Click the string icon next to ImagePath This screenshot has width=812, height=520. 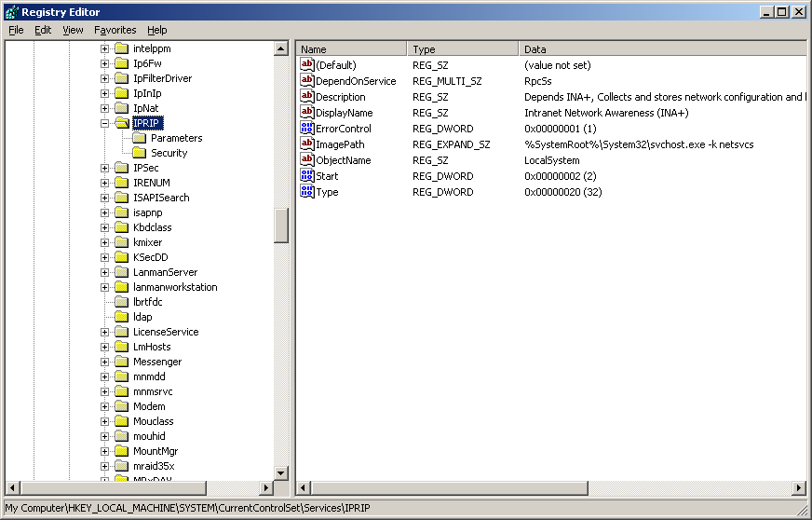click(307, 144)
